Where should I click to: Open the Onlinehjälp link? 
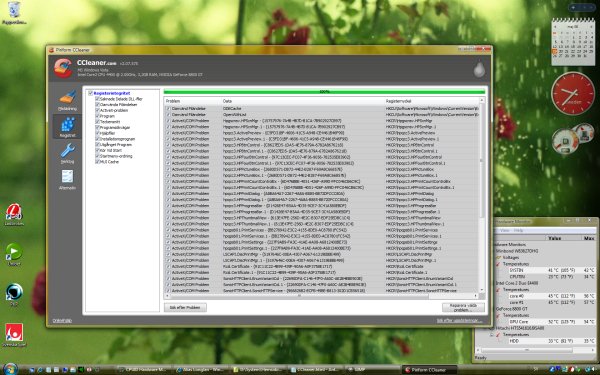tap(62, 321)
